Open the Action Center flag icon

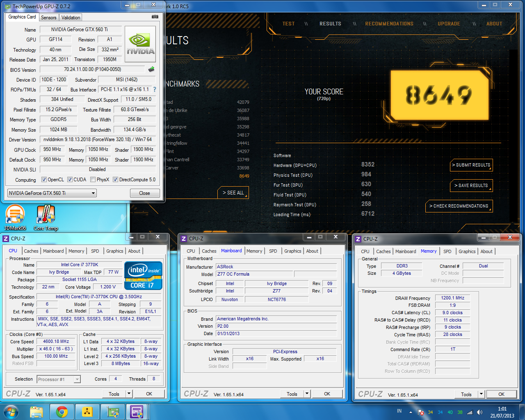[x=421, y=412]
